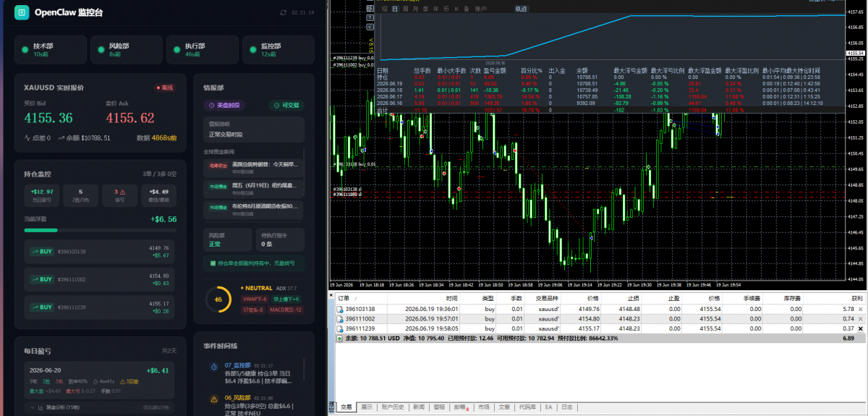Screen dimensions: 868x416
Task: Switch to the 警报 terminal tab
Action: (439, 407)
